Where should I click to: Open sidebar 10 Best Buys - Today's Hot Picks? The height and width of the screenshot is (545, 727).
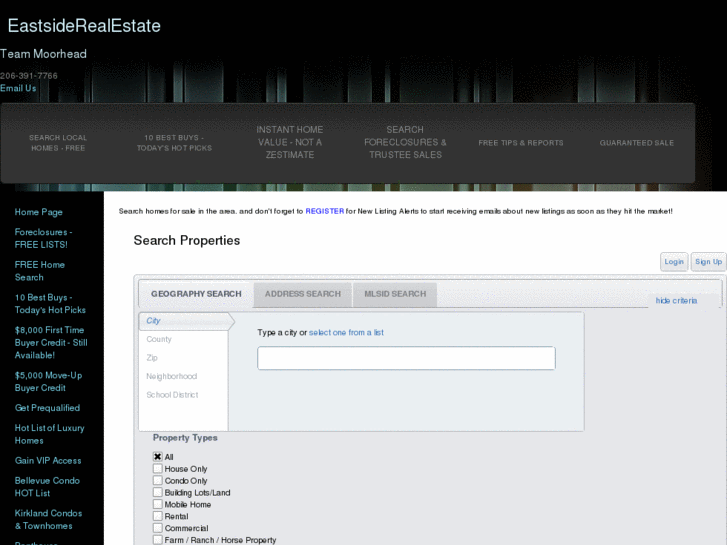point(50,304)
